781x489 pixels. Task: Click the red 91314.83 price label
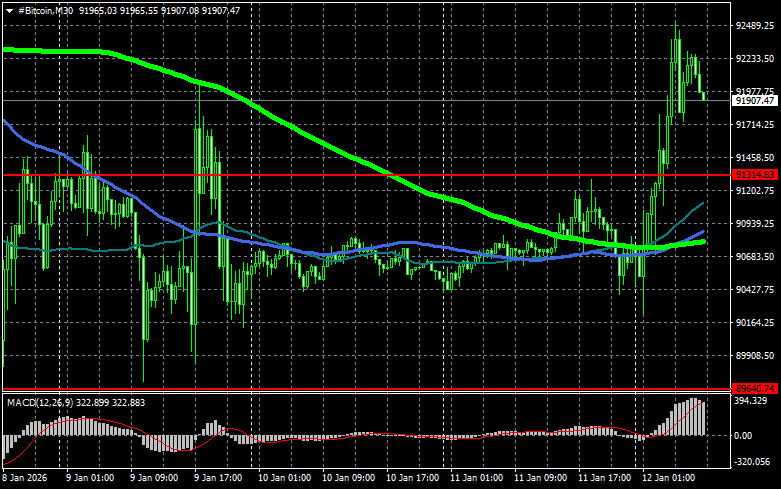[x=755, y=175]
